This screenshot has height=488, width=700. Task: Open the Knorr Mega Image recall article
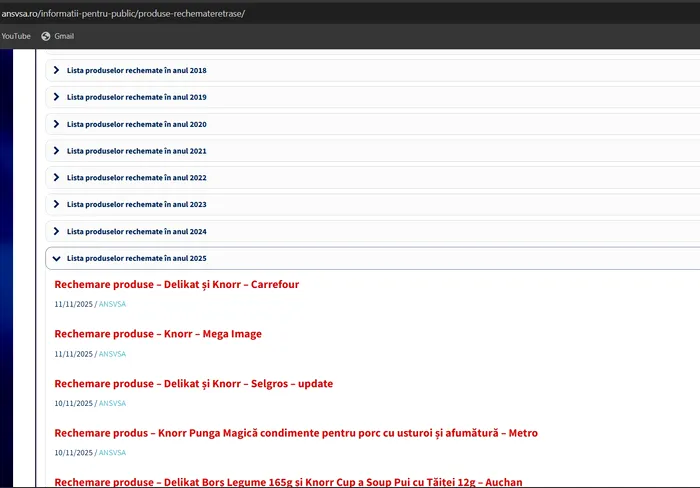[x=158, y=334]
